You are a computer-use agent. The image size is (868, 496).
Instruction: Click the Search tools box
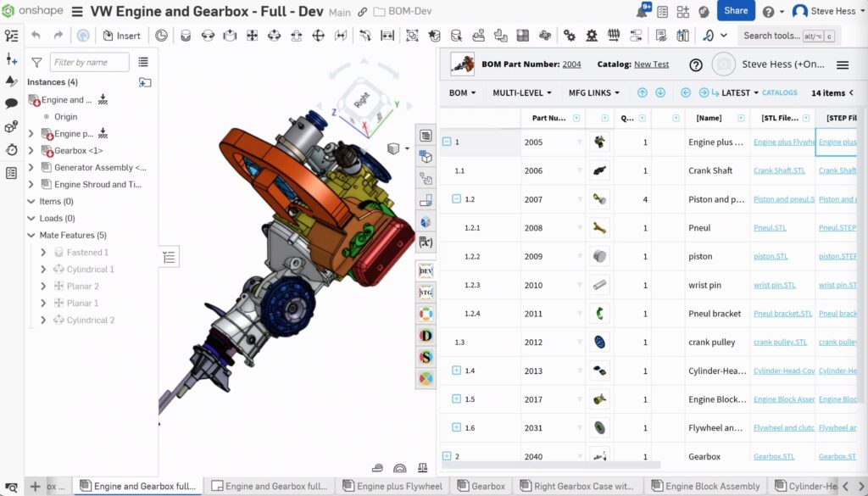click(x=788, y=36)
